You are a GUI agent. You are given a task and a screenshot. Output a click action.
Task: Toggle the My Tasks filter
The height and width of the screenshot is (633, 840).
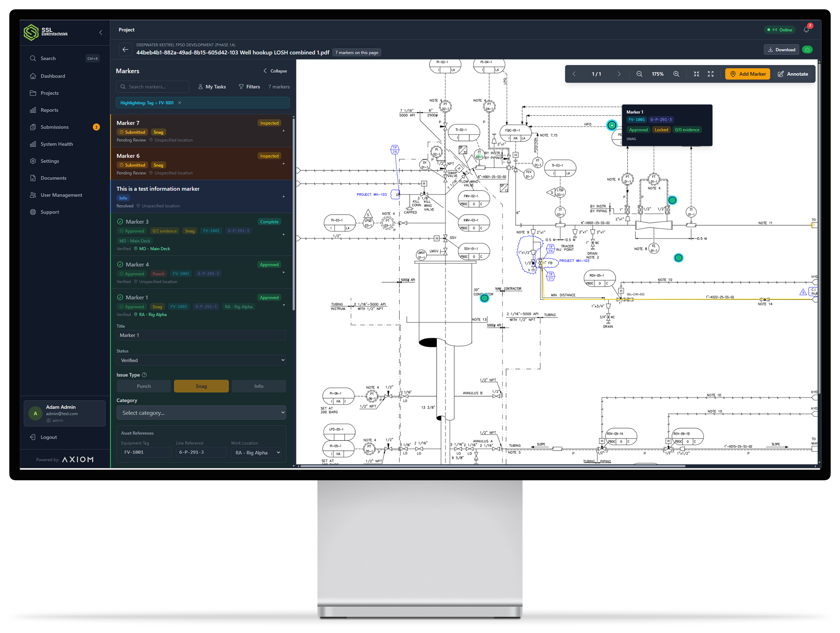pos(212,87)
